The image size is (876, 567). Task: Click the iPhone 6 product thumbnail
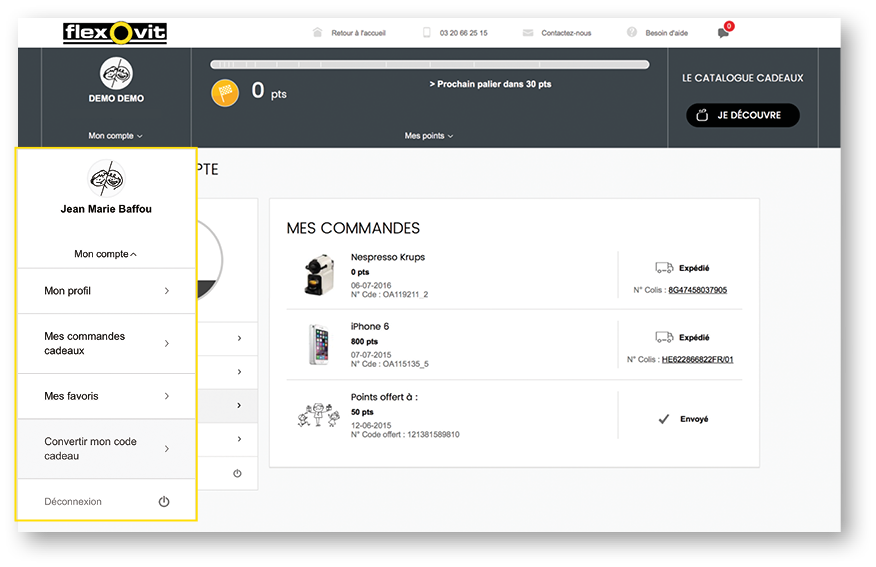(x=319, y=345)
